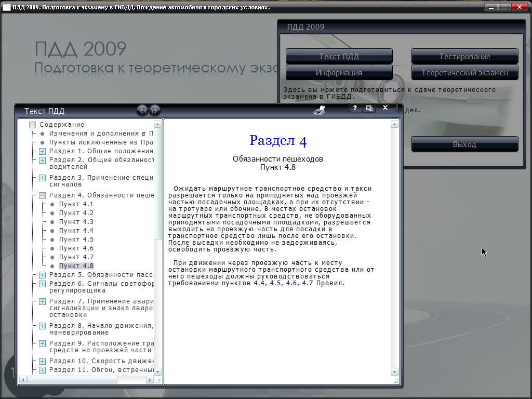Viewport: 532px width, 399px height.
Task: Select highlighted Пункт 4.8 tree item
Action: (x=76, y=265)
